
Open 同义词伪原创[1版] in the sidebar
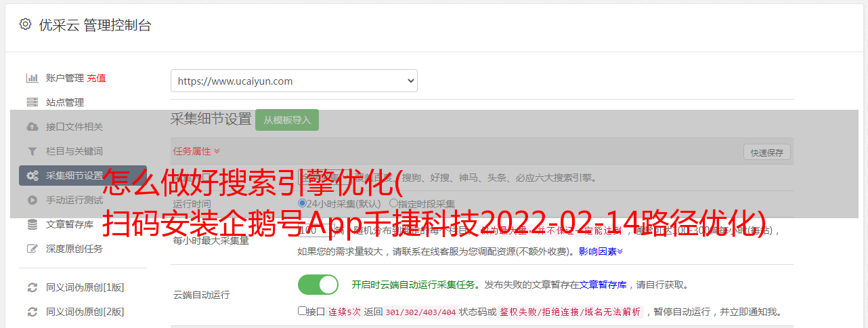pos(85,287)
